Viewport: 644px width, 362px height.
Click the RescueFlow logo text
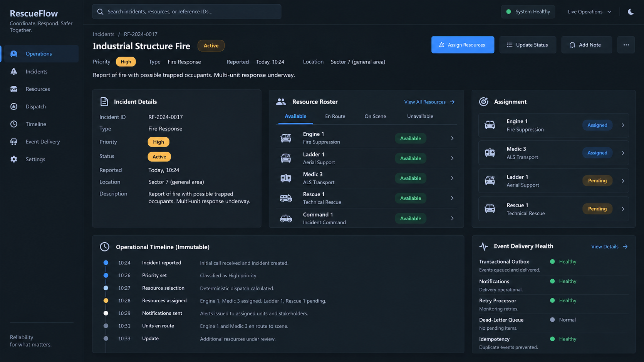[x=34, y=13]
